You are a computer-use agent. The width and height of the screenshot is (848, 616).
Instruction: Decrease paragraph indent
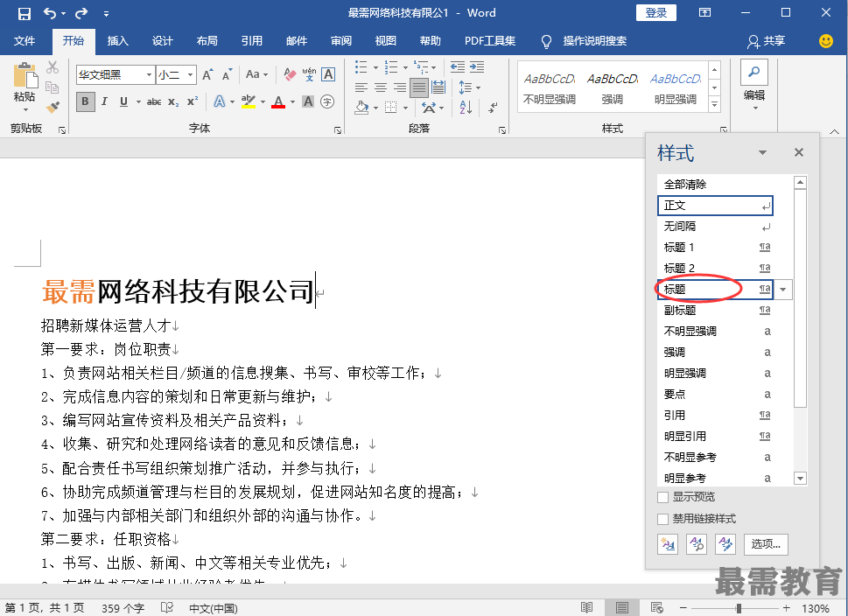(458, 67)
